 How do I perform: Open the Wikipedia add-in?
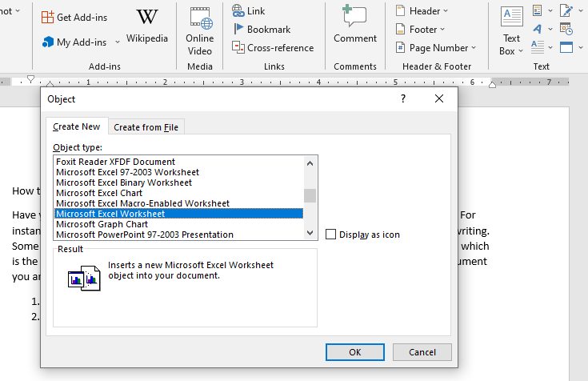coord(146,26)
